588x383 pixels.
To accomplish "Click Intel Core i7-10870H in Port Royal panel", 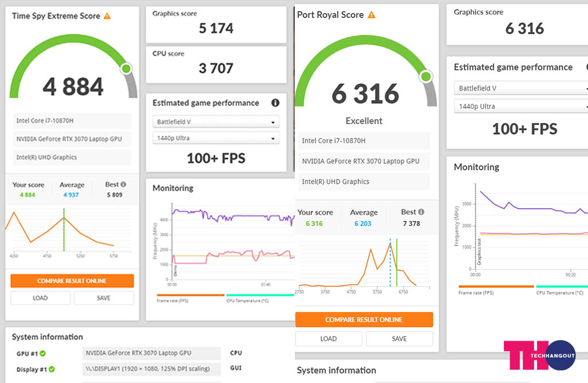I will (x=364, y=141).
